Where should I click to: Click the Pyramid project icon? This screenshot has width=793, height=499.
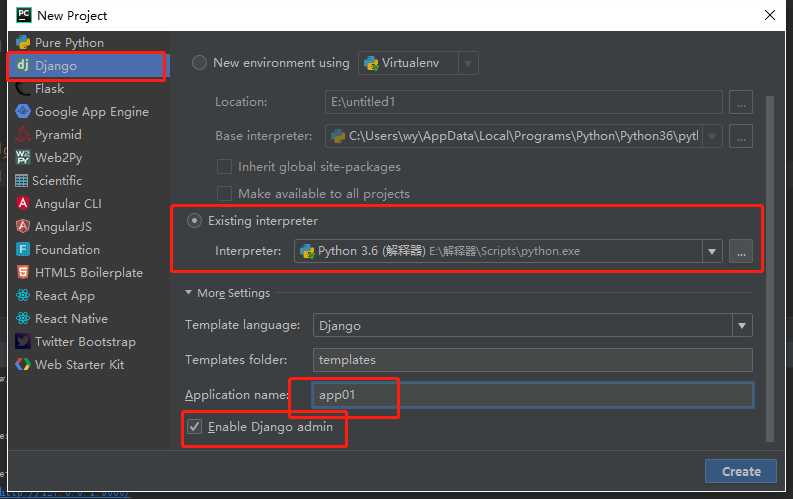click(x=23, y=134)
